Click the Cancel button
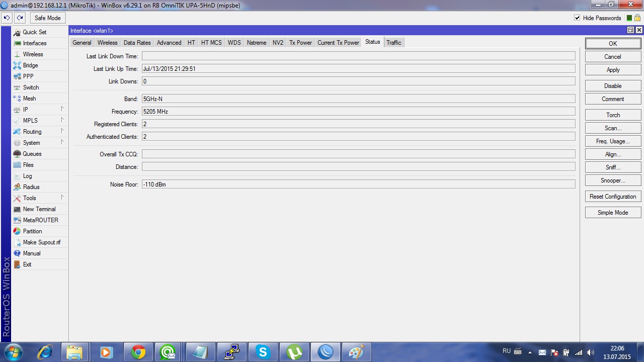The height and width of the screenshot is (362, 644). coord(613,57)
